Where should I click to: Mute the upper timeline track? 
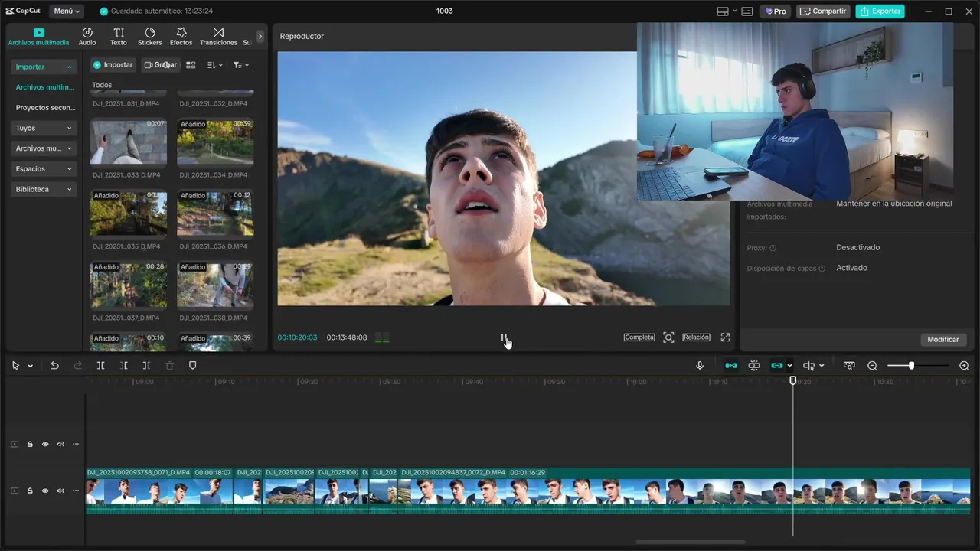60,444
